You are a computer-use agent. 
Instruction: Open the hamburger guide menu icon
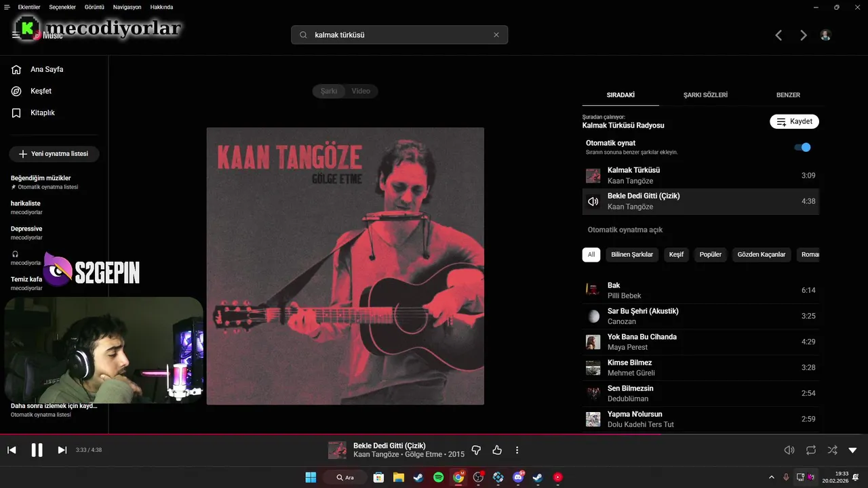point(16,35)
